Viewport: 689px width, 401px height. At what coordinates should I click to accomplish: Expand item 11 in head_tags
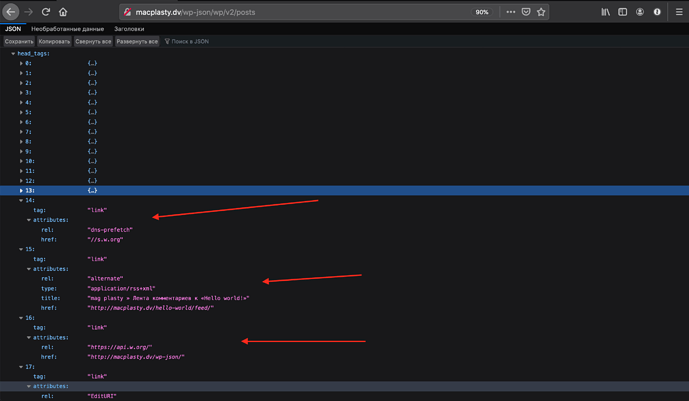tap(21, 171)
